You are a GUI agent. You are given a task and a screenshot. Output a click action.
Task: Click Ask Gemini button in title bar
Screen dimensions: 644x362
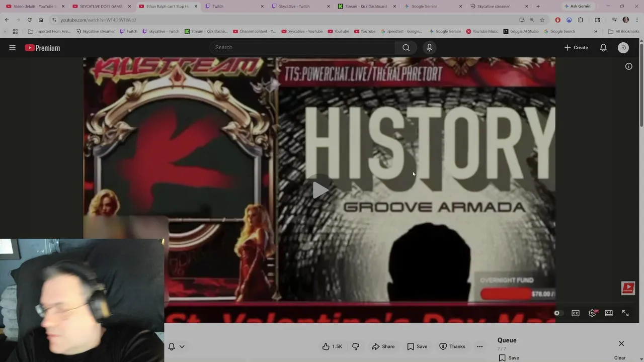click(x=578, y=7)
